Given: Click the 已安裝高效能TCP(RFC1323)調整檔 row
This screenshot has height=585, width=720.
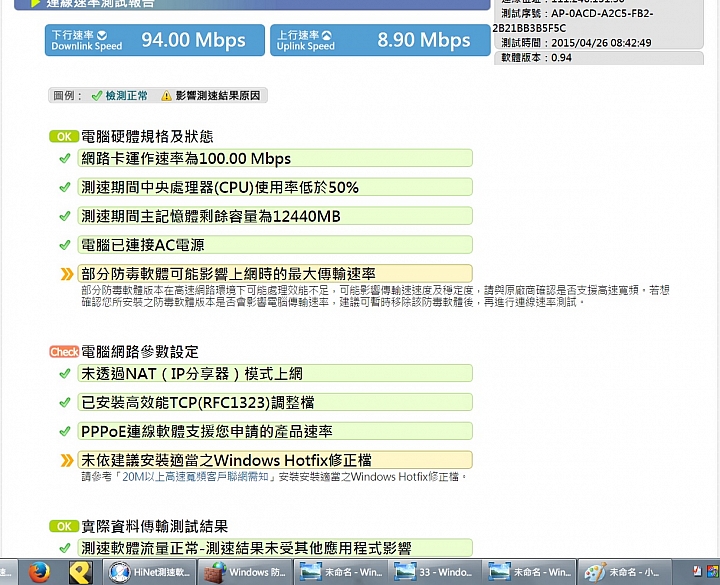Looking at the screenshot, I should [x=275, y=403].
